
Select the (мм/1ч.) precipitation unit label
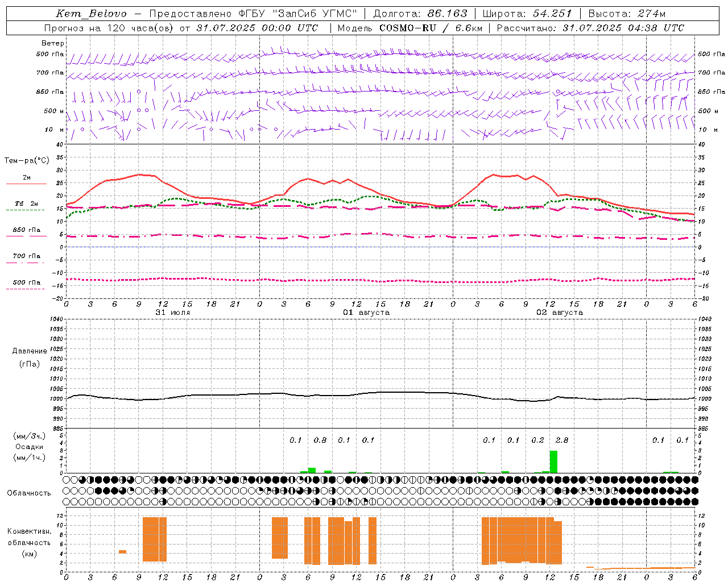(30, 458)
